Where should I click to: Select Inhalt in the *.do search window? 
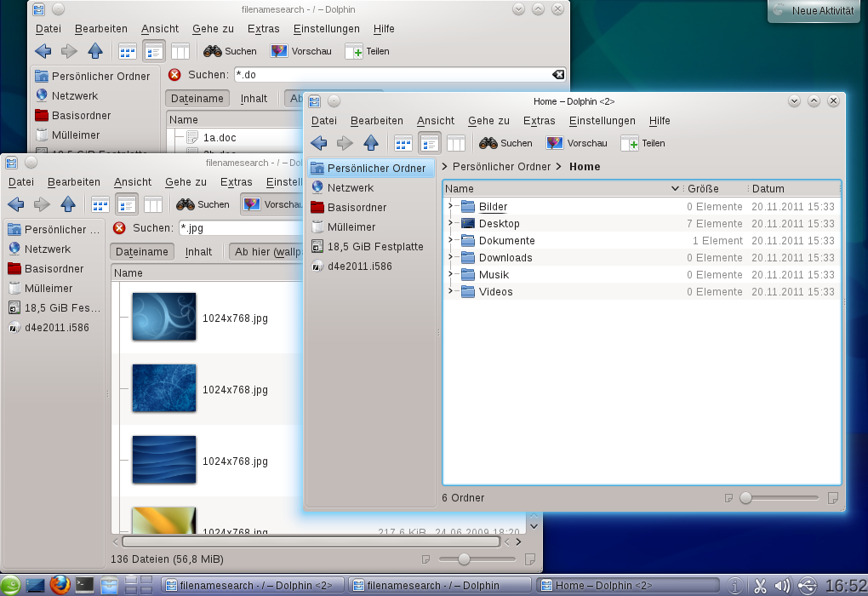pyautogui.click(x=254, y=99)
